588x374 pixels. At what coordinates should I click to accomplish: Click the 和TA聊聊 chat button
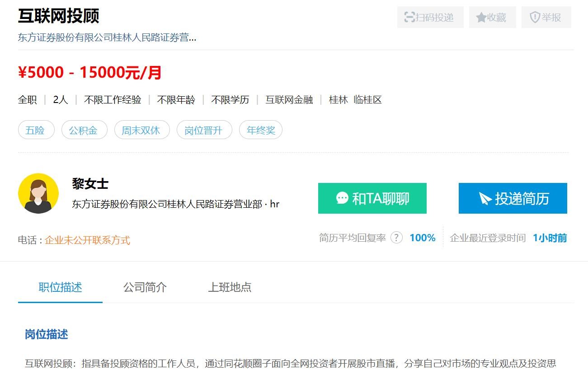[x=372, y=198]
